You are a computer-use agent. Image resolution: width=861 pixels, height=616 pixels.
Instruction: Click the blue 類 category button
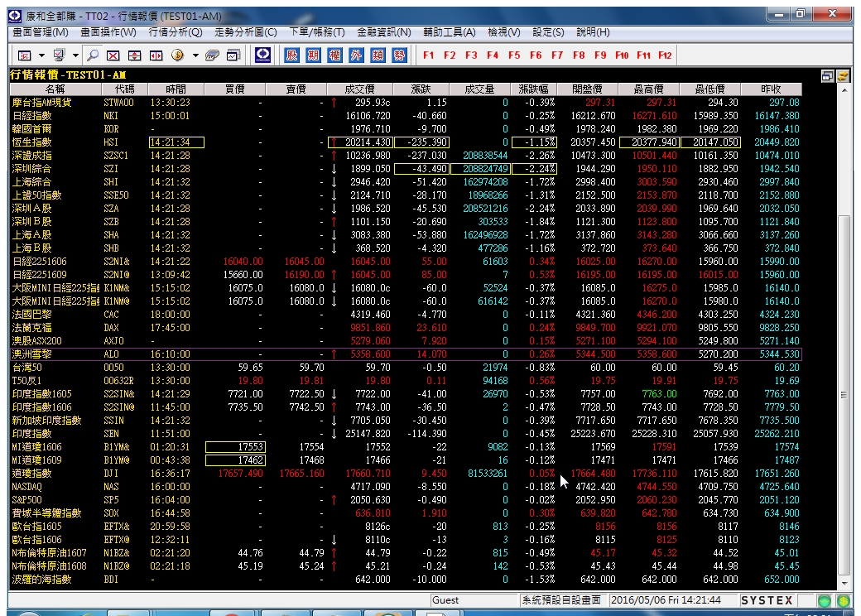coord(378,55)
